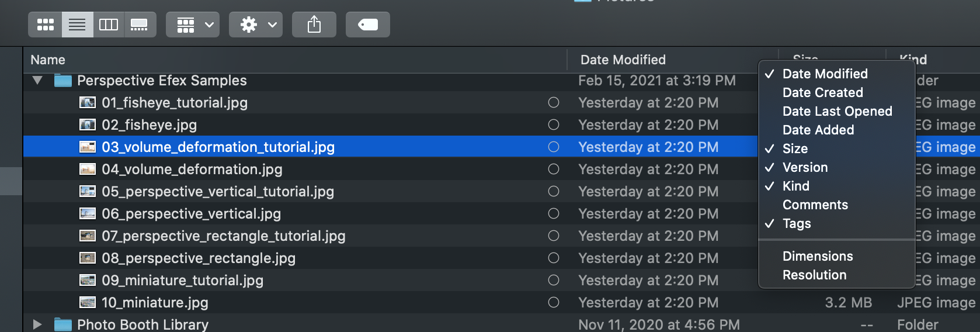Switch to column view

click(x=109, y=25)
